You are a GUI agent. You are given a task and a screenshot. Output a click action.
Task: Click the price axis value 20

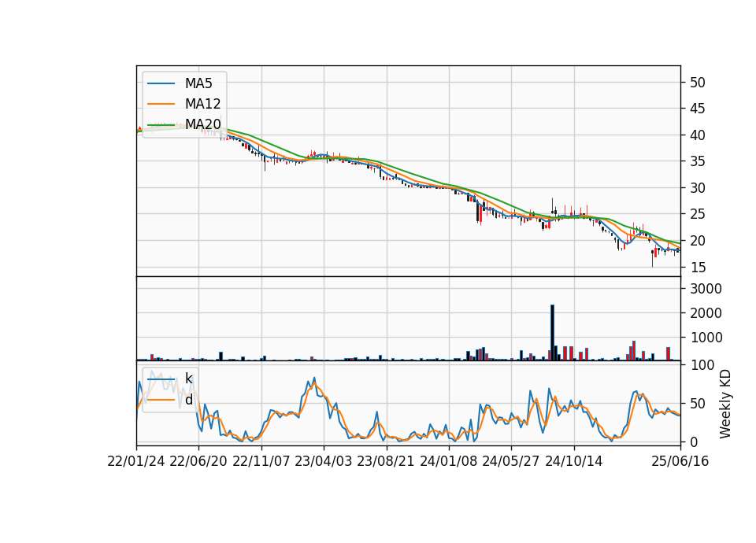(x=698, y=241)
